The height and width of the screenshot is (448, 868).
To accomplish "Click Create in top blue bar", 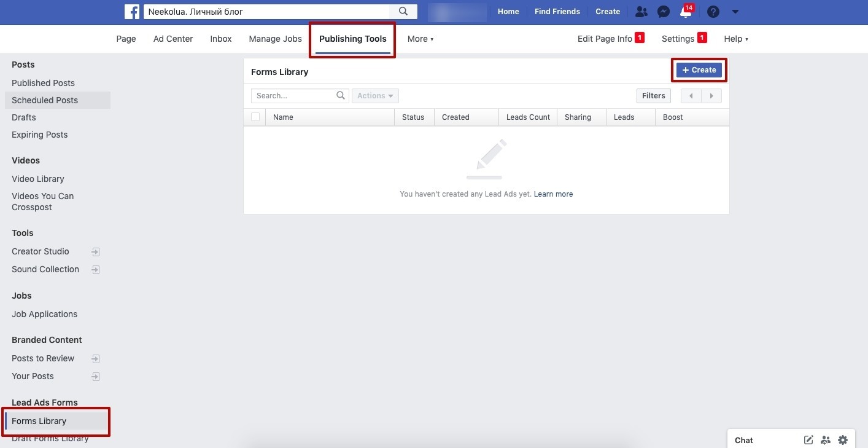I will pos(608,12).
